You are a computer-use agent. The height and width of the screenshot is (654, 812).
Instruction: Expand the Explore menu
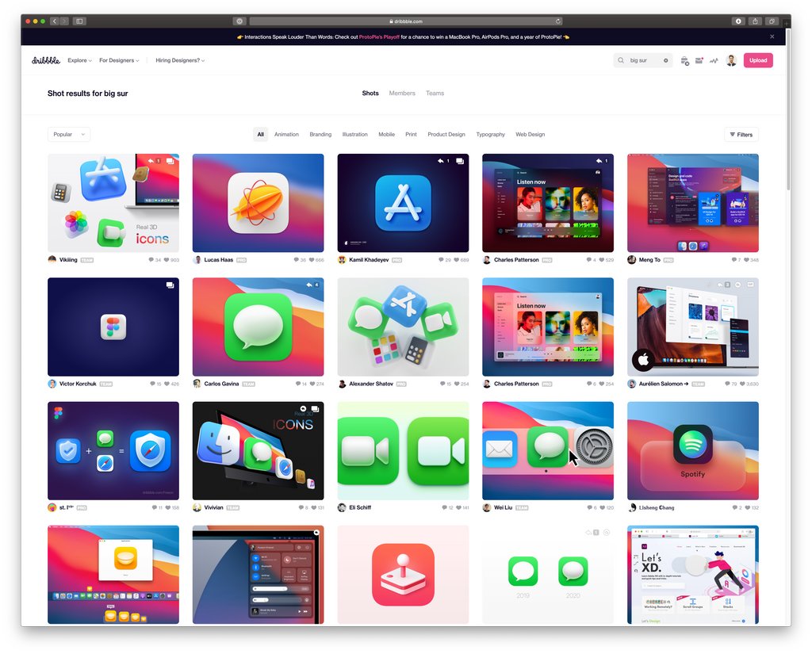coord(79,60)
